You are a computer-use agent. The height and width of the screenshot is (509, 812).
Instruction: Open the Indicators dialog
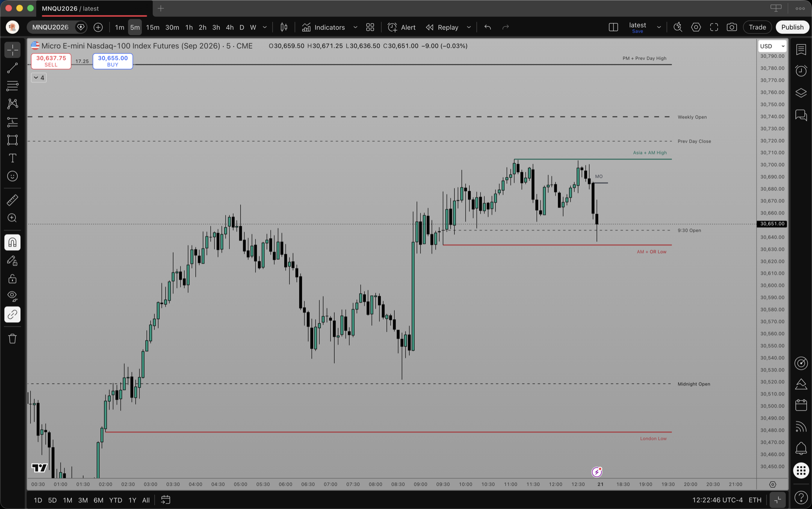pos(324,28)
